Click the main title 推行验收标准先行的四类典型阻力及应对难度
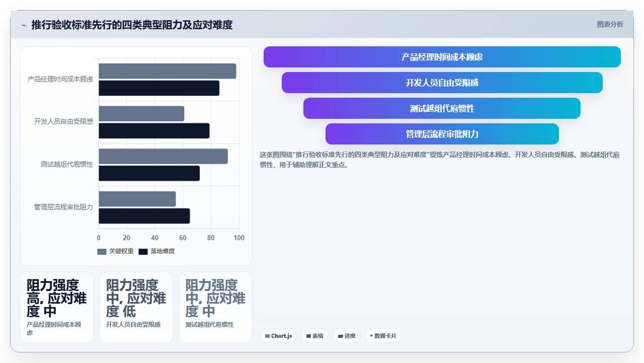Viewport: 644px width, 363px height. [x=132, y=25]
